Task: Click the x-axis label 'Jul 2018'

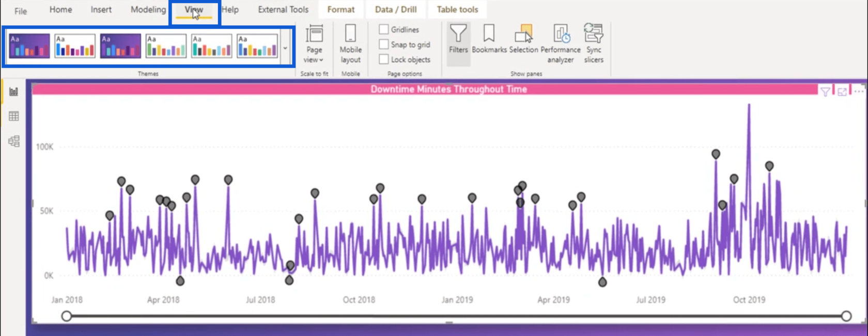Action: coord(260,300)
